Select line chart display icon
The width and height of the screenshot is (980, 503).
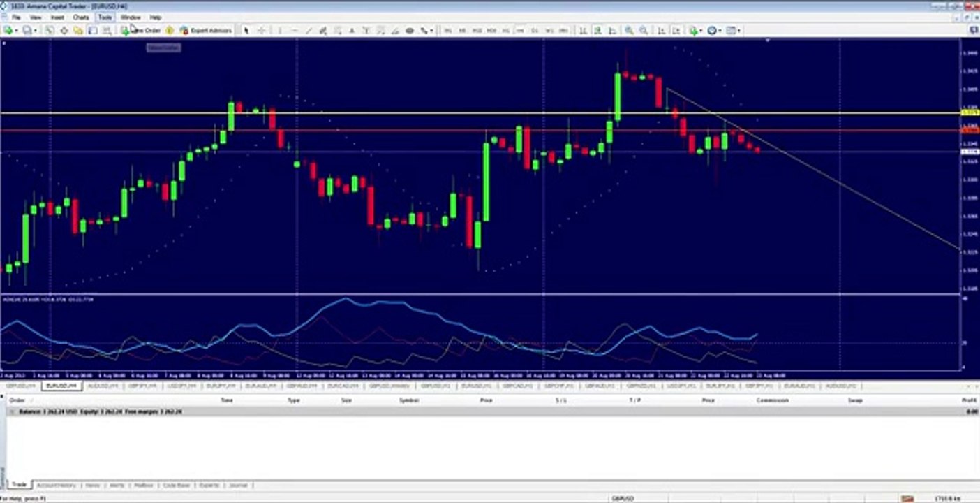[x=613, y=30]
